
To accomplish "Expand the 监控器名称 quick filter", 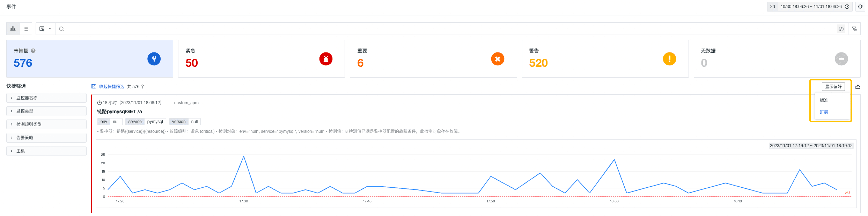I will [46, 98].
